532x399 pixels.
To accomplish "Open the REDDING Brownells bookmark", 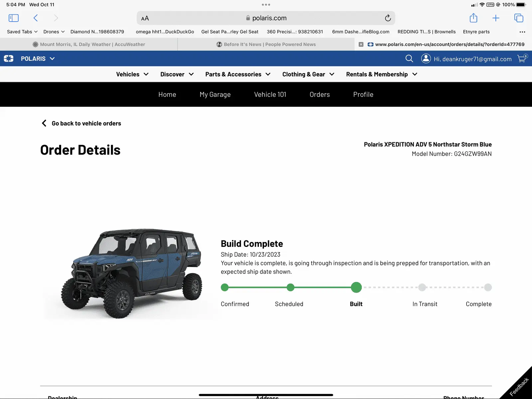I will coord(427,32).
